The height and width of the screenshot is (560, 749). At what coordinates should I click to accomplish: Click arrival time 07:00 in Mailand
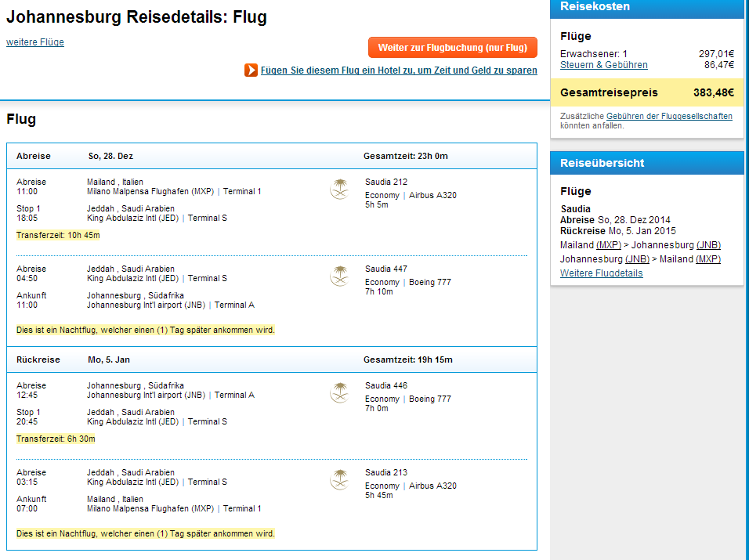click(x=27, y=508)
